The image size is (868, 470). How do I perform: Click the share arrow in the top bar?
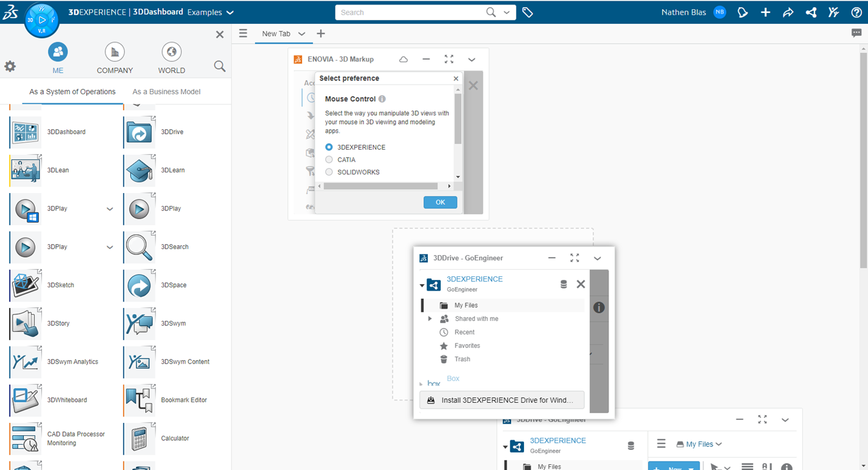coord(788,12)
